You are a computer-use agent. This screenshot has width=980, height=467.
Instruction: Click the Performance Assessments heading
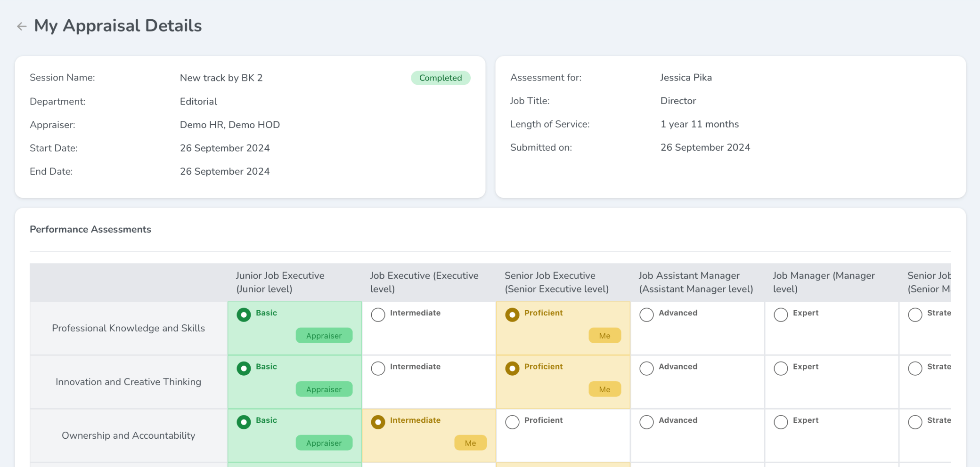coord(90,229)
